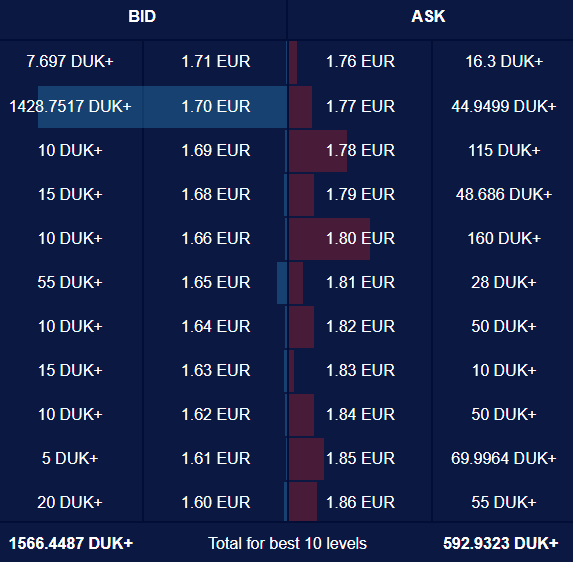573x562 pixels.
Task: Click the 592.9323 DUK+ ask total
Action: point(501,543)
